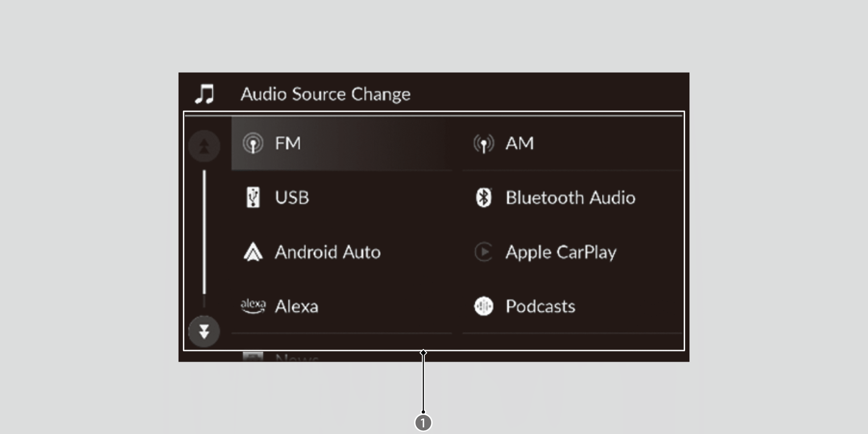Click the Alexa logo icon
Image resolution: width=868 pixels, height=434 pixels.
coord(253,306)
